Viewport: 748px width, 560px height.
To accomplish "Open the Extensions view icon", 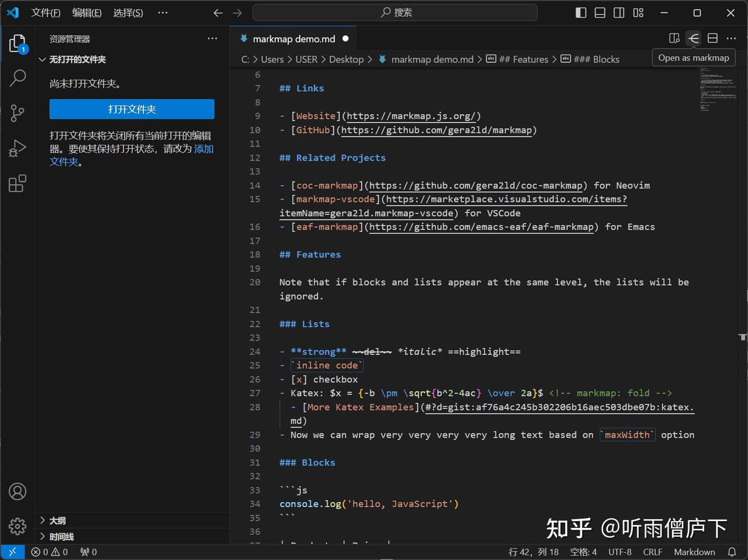I will pos(17,183).
